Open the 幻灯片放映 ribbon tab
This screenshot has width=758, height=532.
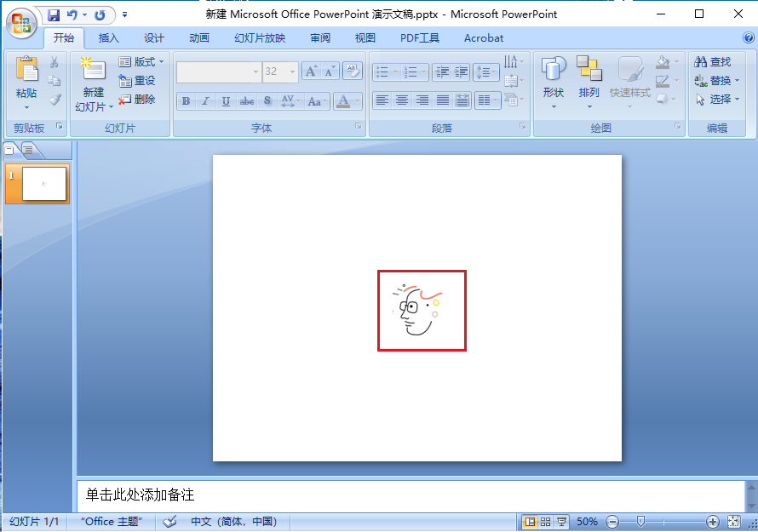pos(260,38)
